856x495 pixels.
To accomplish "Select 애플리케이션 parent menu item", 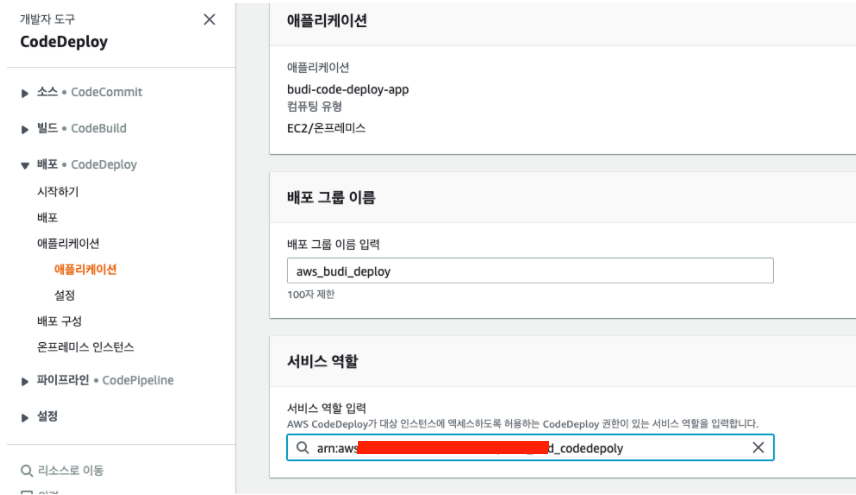I will [x=68, y=243].
